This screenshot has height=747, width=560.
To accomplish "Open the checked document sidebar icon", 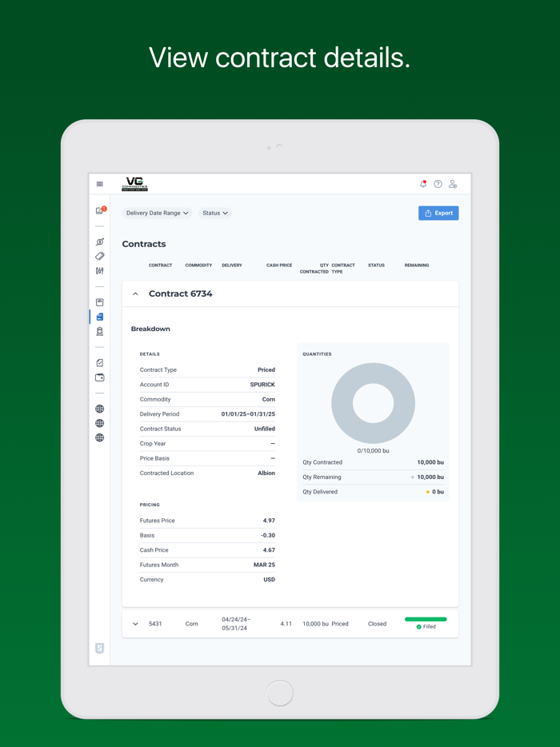I will [x=100, y=362].
